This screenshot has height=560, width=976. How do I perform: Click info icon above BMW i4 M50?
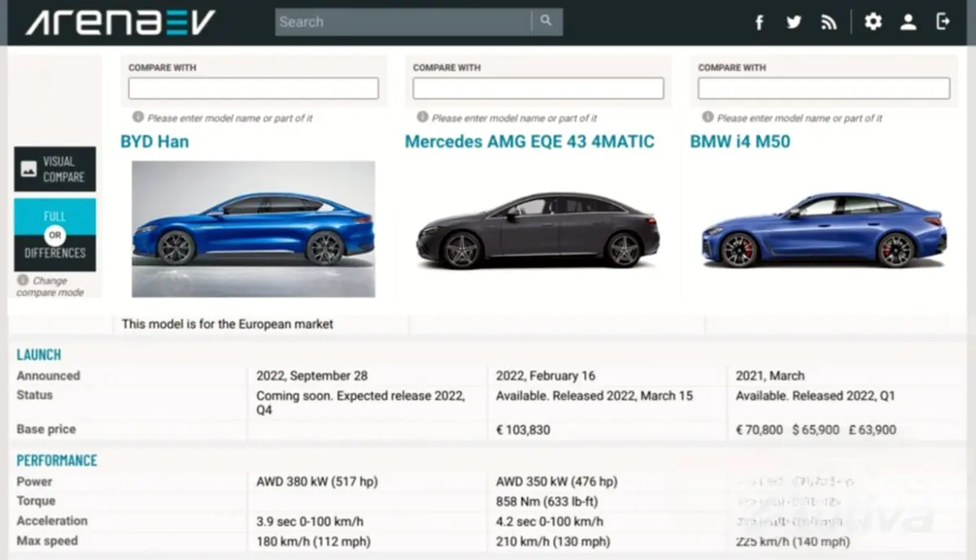pos(708,117)
